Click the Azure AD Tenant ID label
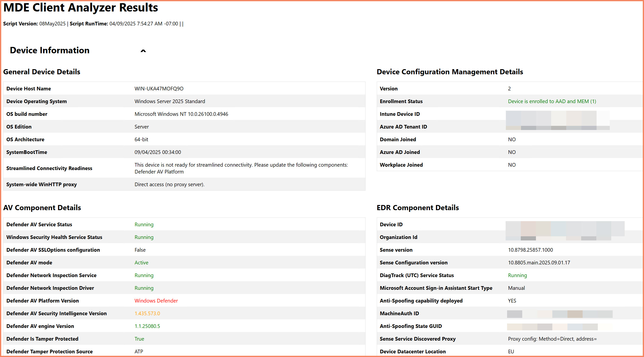 [x=403, y=127]
